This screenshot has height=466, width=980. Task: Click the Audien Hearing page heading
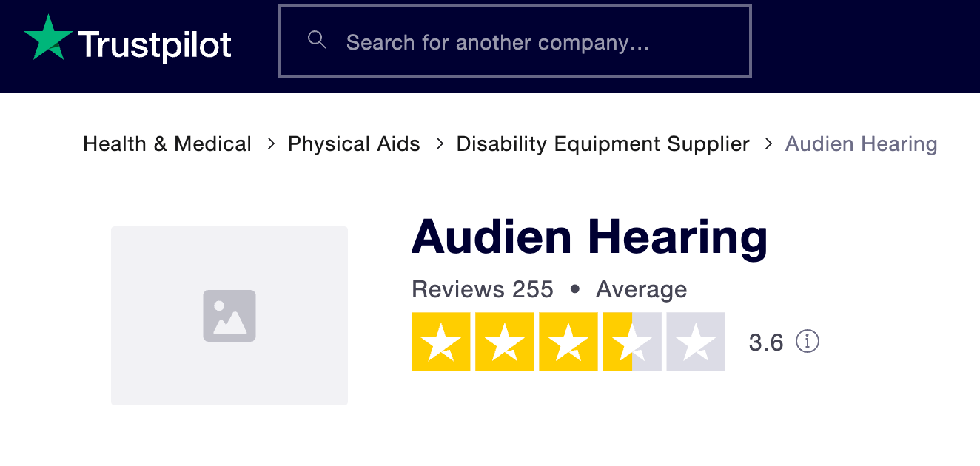point(589,237)
